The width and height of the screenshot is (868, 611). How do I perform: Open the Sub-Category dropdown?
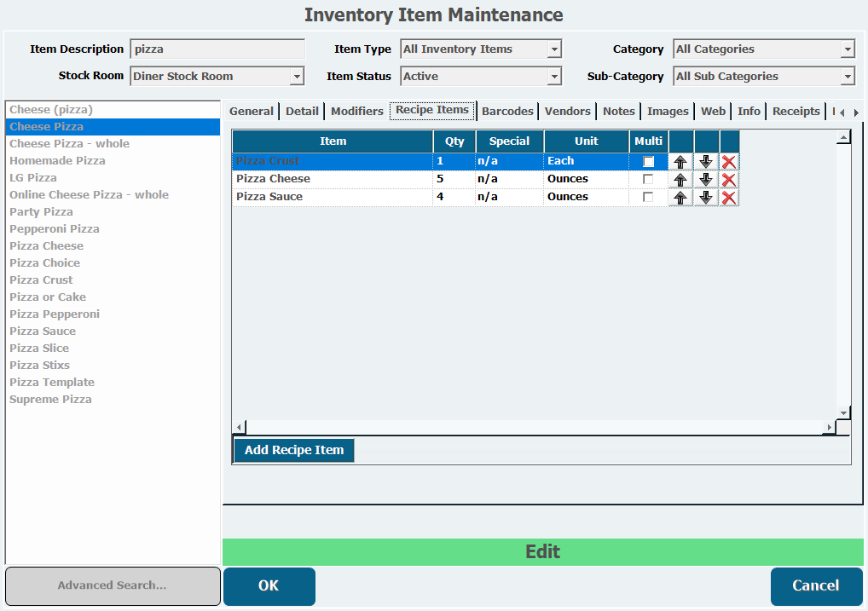coord(847,77)
